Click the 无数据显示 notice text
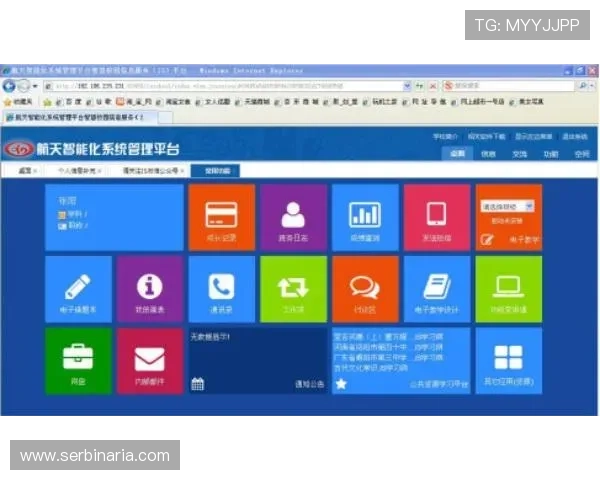The image size is (600, 480). (x=210, y=337)
